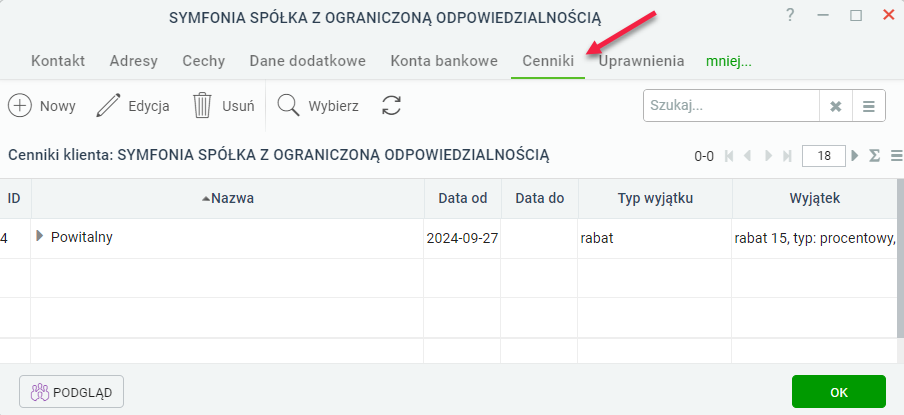The width and height of the screenshot is (904, 415).
Task: Sort by the Nazwa column header
Action: [x=228, y=198]
